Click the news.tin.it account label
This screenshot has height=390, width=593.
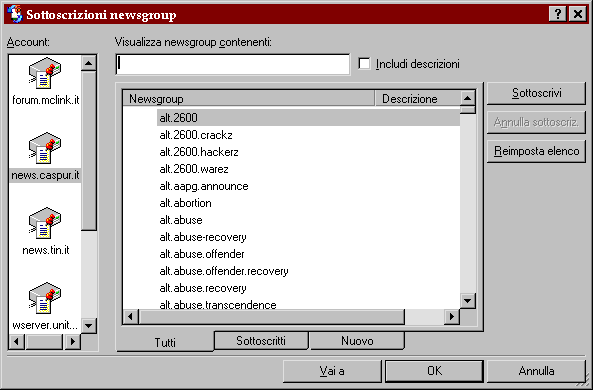coord(46,250)
